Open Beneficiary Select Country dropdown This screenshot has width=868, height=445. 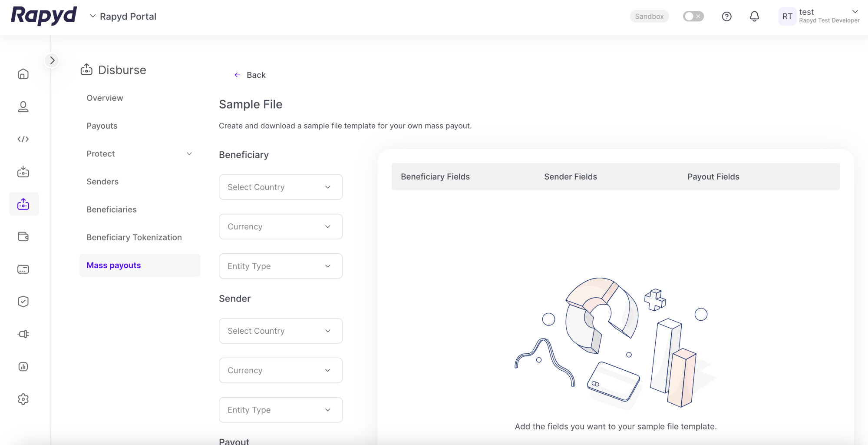pyautogui.click(x=281, y=187)
